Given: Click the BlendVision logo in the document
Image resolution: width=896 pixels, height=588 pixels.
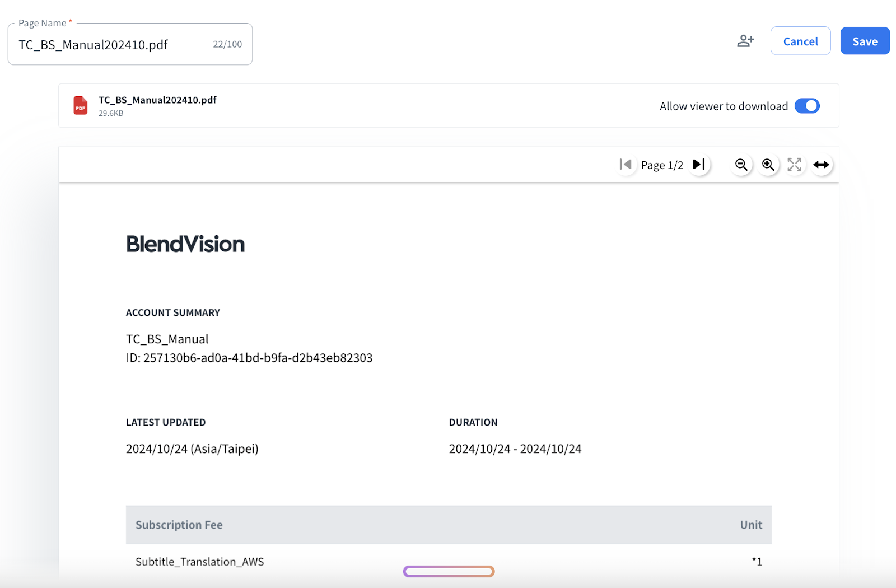Looking at the screenshot, I should pyautogui.click(x=185, y=244).
